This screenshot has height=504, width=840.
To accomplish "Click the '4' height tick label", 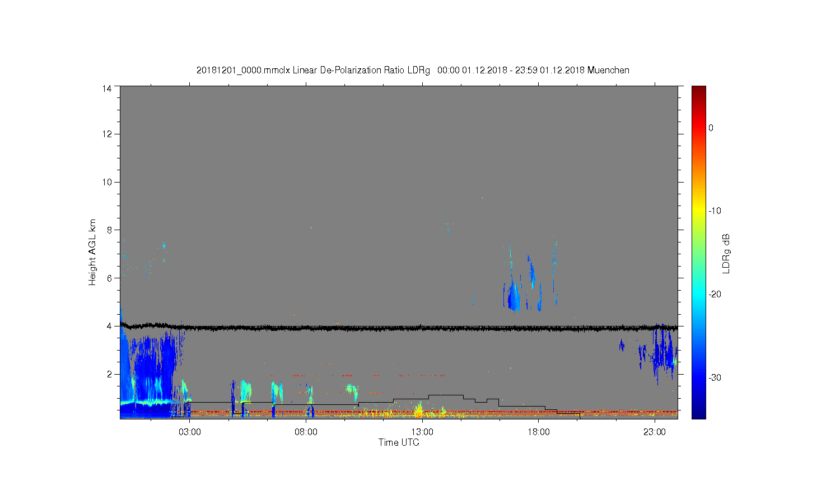I will [110, 326].
